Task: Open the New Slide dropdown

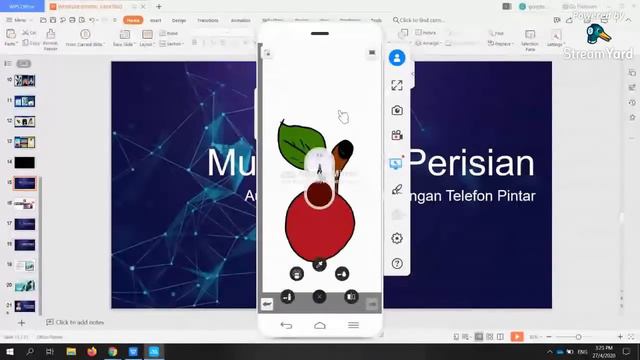Action: (124, 44)
